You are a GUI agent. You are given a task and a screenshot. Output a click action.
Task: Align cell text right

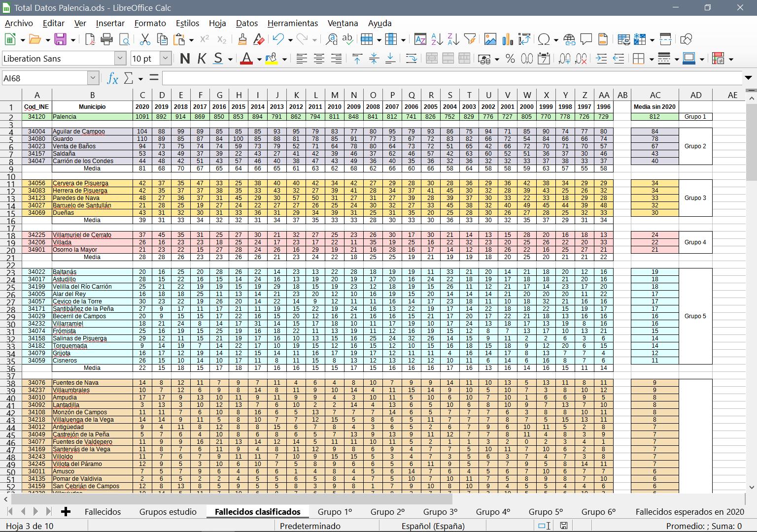336,59
